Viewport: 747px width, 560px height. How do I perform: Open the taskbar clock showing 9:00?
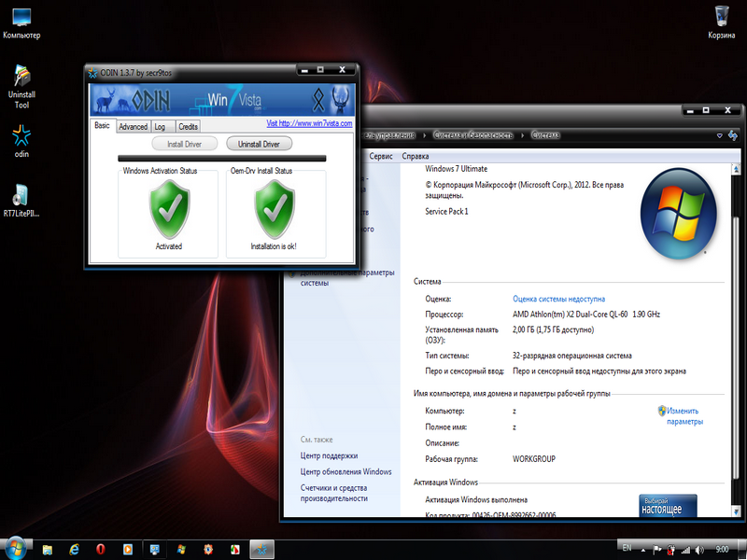point(722,549)
